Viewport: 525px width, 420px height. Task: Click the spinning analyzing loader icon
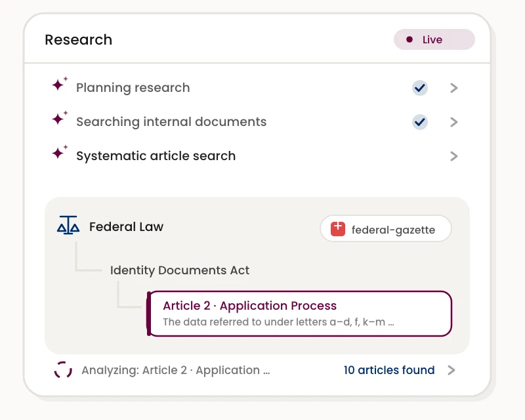point(63,369)
